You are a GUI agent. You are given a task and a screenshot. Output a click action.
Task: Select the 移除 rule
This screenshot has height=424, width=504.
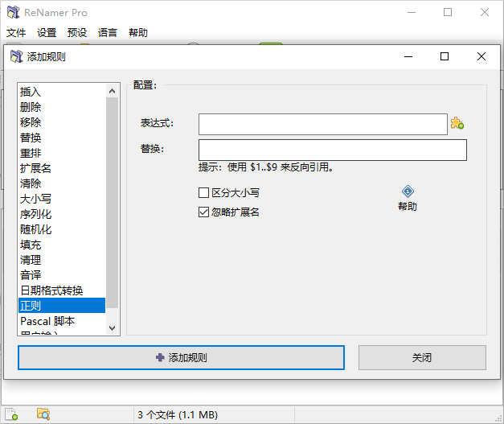point(62,122)
